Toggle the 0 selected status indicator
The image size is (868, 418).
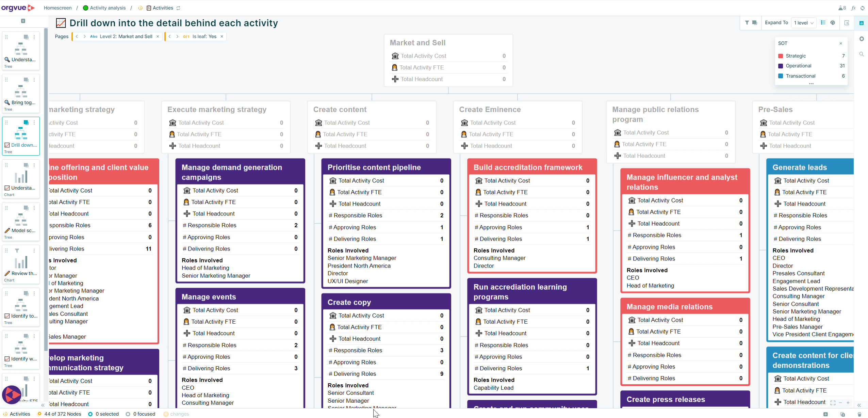[103, 414]
